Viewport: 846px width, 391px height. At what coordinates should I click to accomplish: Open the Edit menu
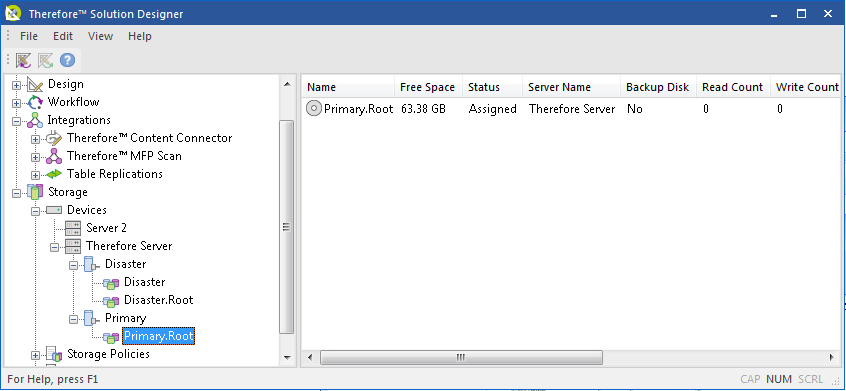pos(63,36)
